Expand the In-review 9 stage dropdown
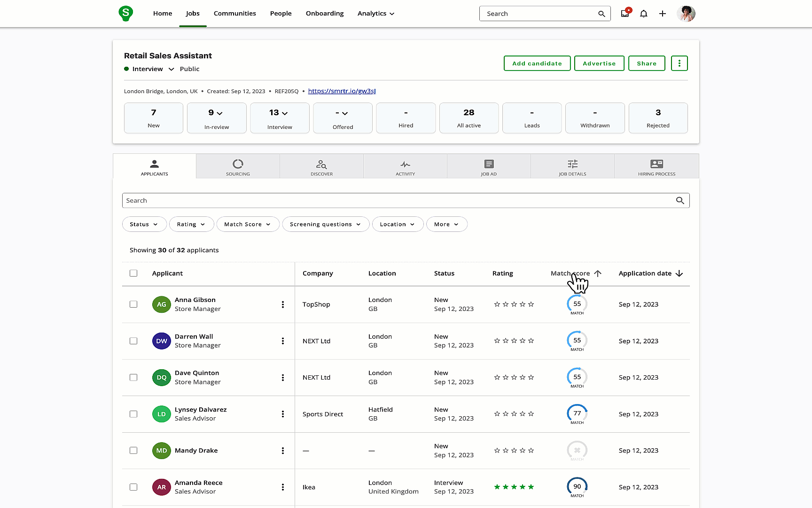Screen dimensions: 812x508 pyautogui.click(x=219, y=113)
